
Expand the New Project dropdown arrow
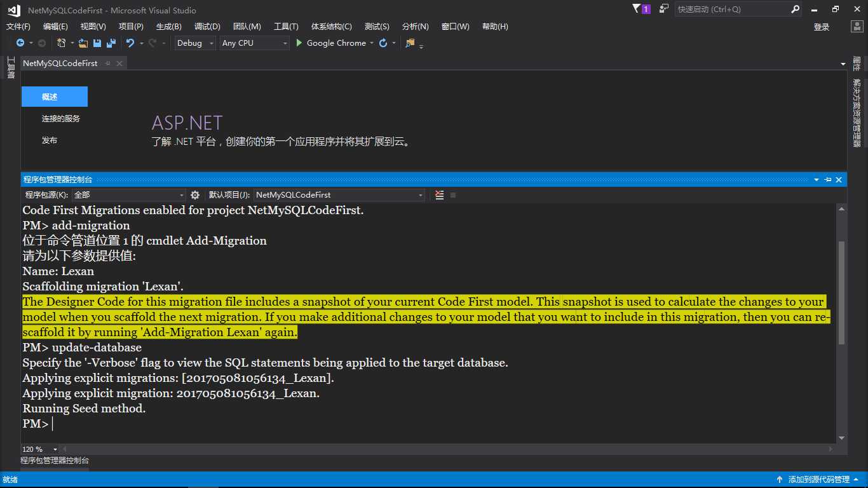click(x=72, y=43)
